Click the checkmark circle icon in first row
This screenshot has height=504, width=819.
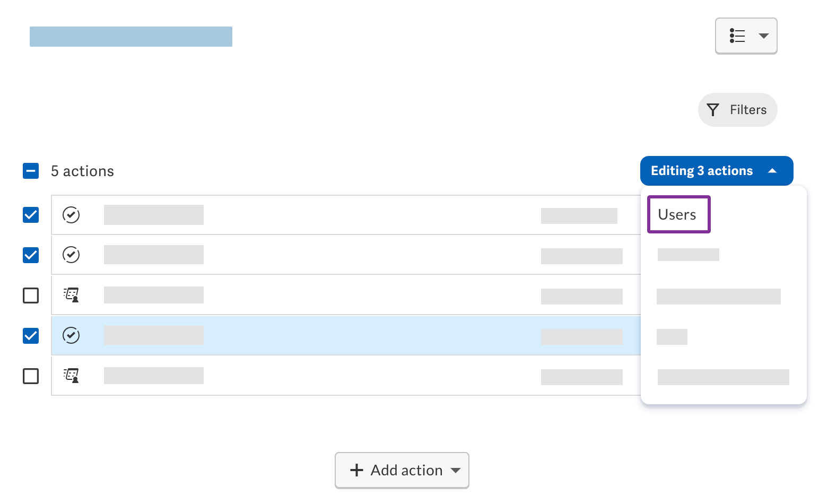click(x=71, y=215)
